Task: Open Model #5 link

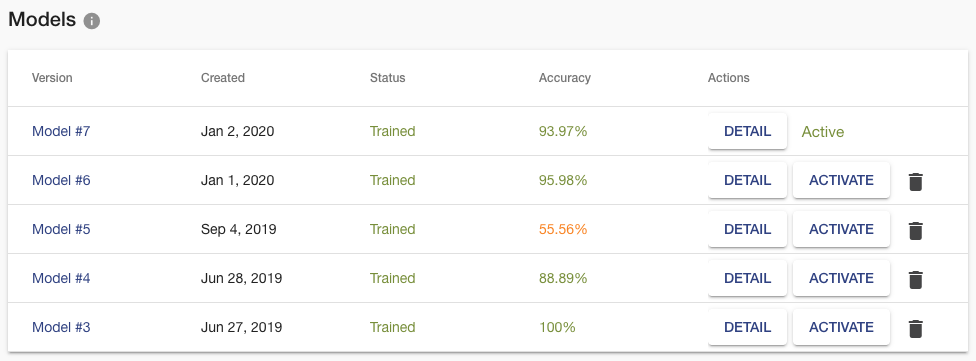Action: (61, 230)
